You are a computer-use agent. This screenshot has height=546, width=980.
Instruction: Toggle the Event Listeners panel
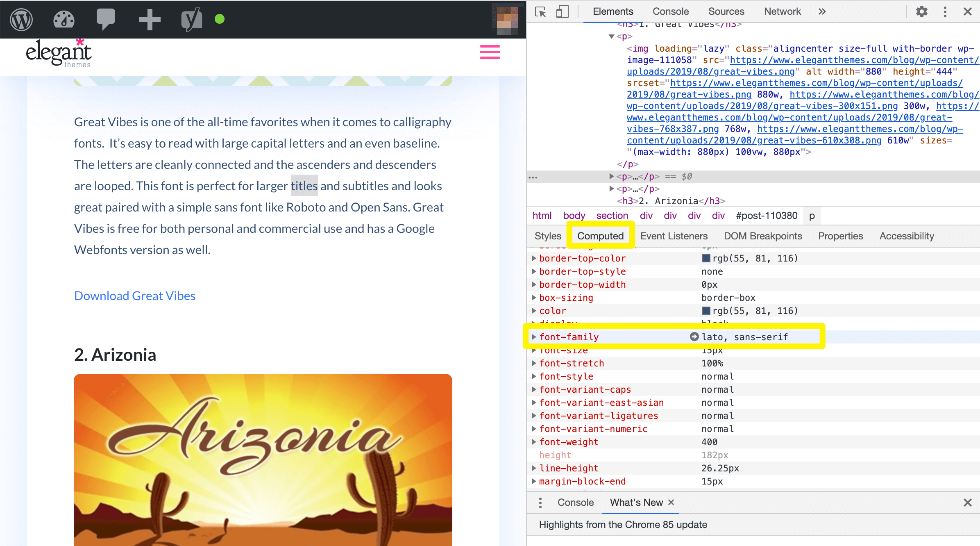(x=674, y=236)
